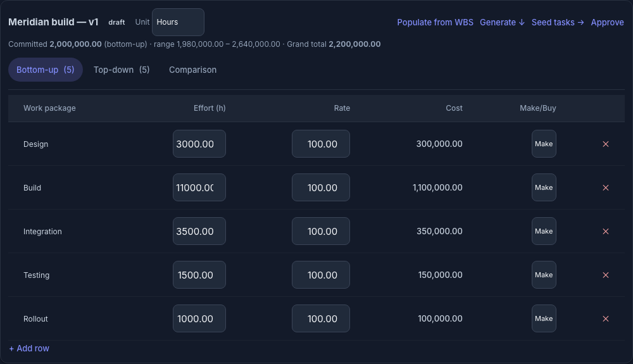Click the Work package column header
633x364 pixels.
[49, 108]
